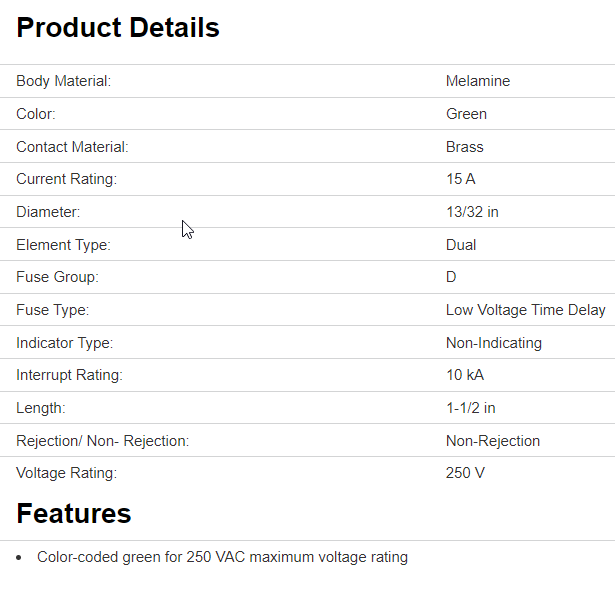Select the Diameter label
This screenshot has height=596, width=615.
click(x=48, y=212)
